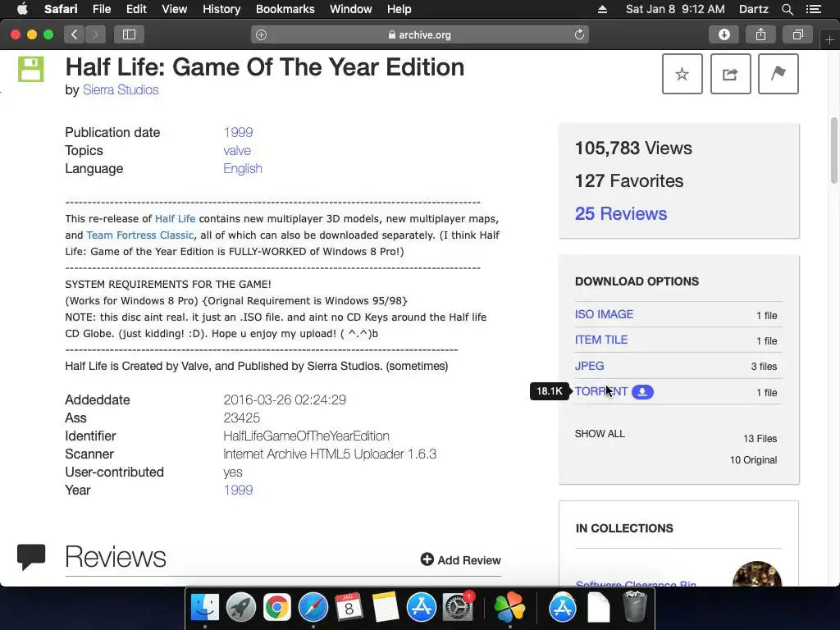Open Google Chrome from the Dock

pos(277,608)
